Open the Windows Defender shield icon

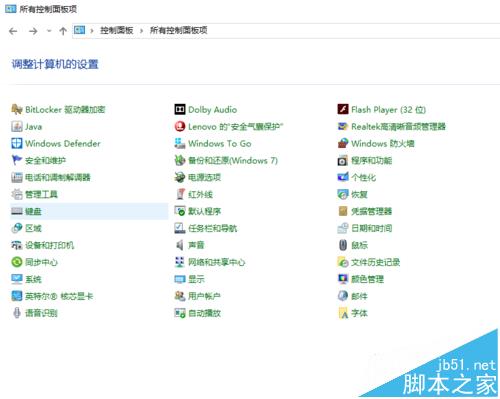[x=17, y=143]
